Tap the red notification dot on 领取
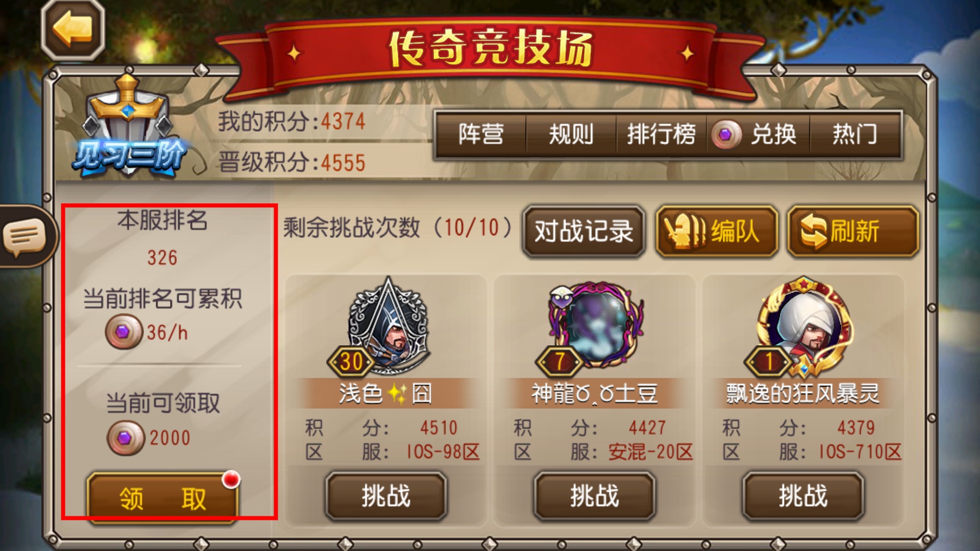Viewport: 980px width, 551px height. (x=231, y=479)
